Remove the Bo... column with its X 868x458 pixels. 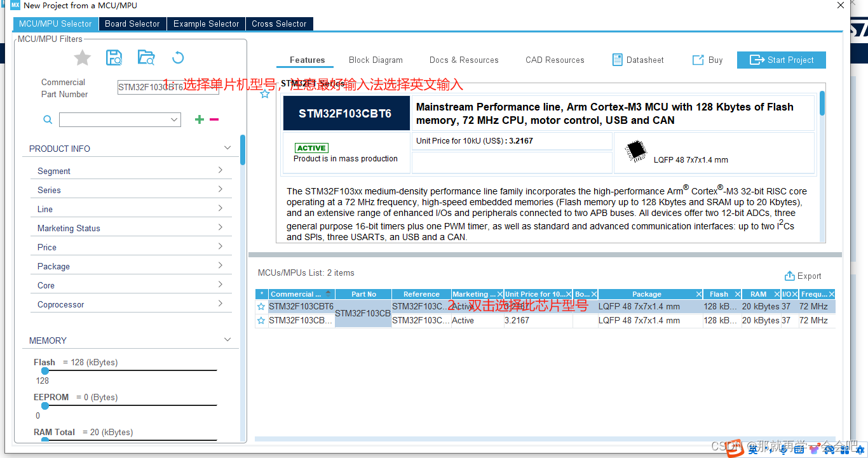point(594,294)
